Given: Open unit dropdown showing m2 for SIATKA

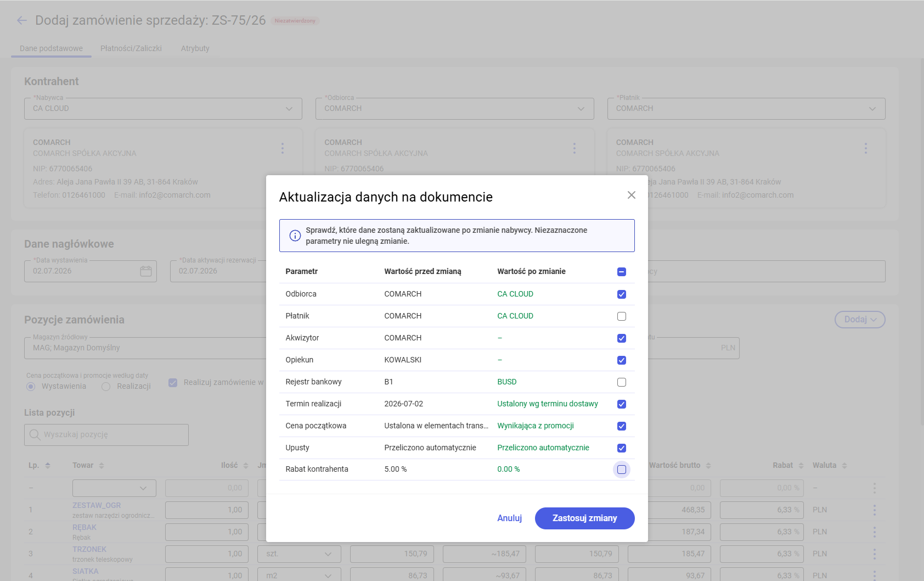Looking at the screenshot, I should point(299,576).
